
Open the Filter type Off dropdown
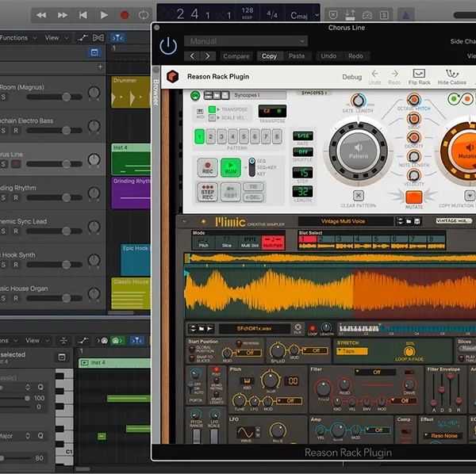[x=376, y=372]
